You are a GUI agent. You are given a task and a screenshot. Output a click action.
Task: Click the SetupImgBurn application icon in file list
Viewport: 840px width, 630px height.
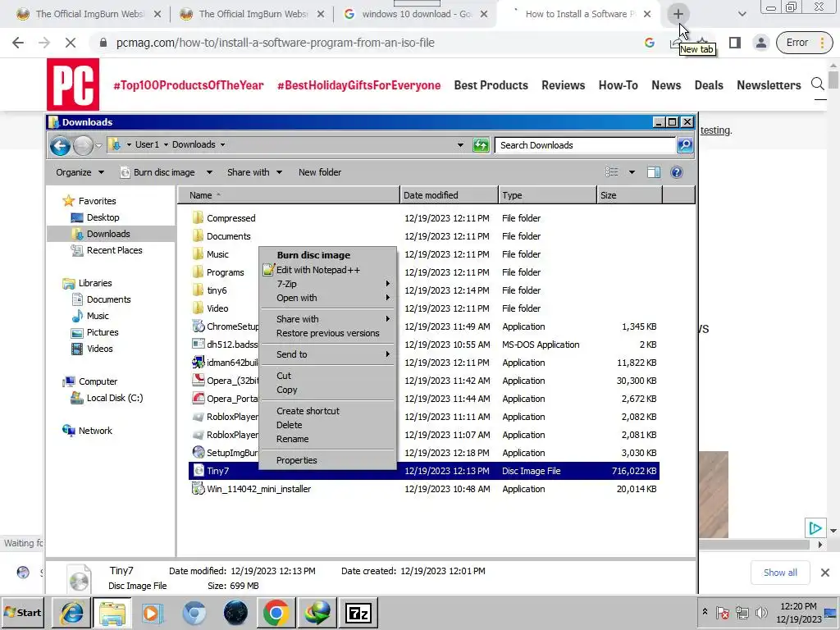point(199,453)
